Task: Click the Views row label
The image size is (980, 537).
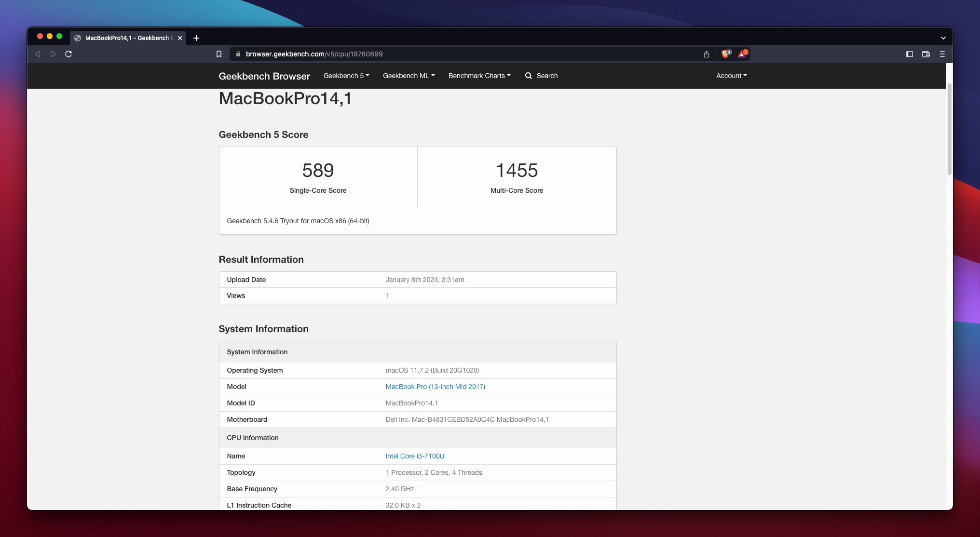Action: pyautogui.click(x=236, y=295)
